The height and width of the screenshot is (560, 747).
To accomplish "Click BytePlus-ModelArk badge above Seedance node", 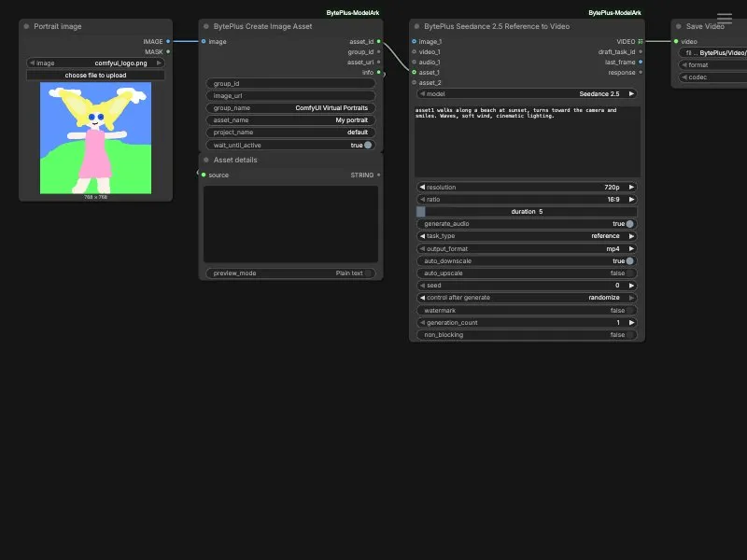I will 614,13.
